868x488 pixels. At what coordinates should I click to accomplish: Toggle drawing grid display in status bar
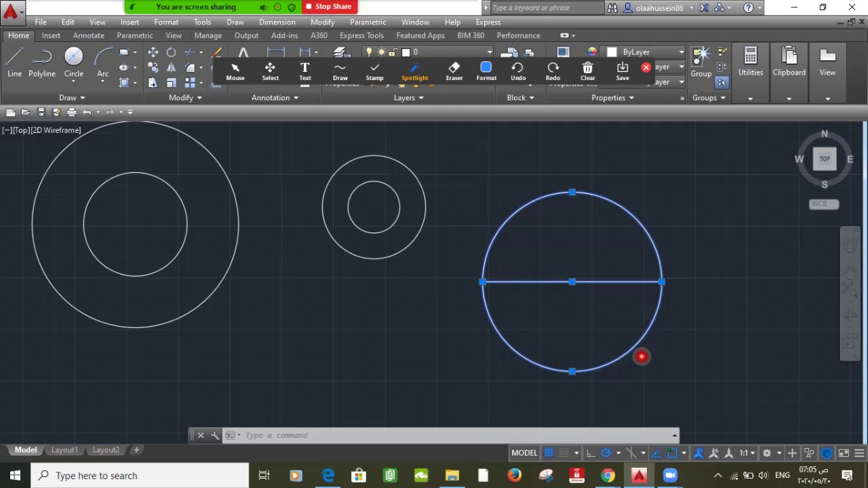(549, 453)
